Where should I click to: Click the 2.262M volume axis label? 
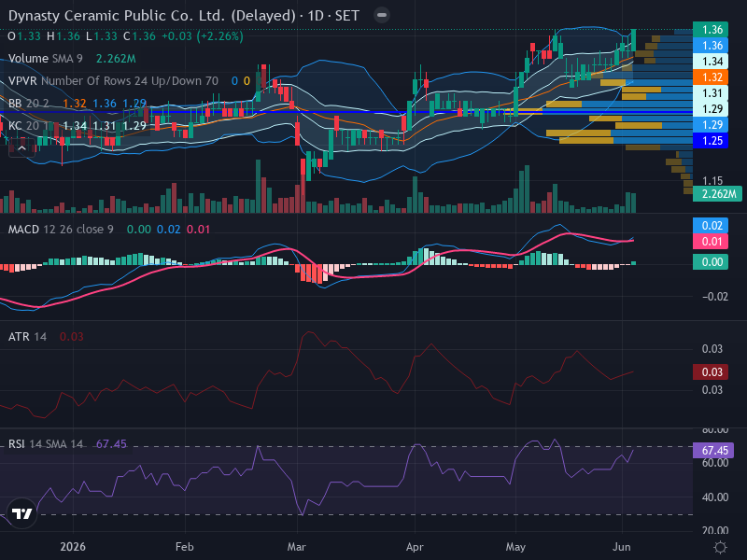[717, 194]
